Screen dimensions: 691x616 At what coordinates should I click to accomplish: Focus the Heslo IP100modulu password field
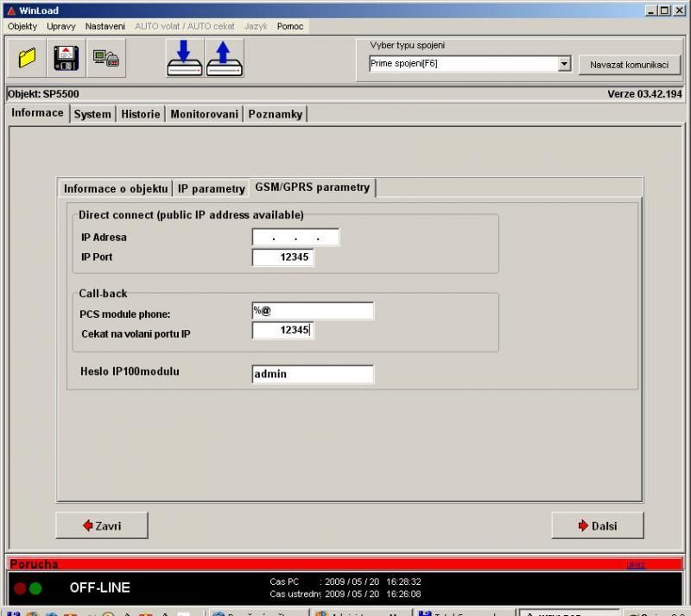pyautogui.click(x=313, y=374)
